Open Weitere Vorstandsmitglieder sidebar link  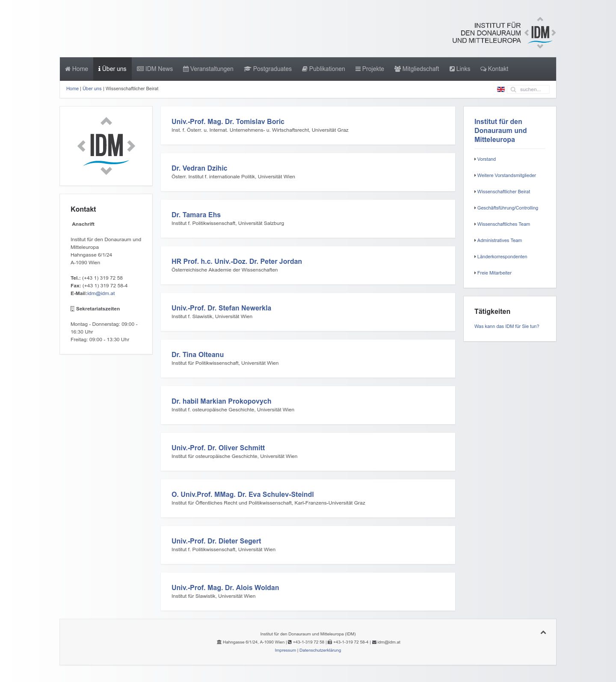[x=506, y=175]
